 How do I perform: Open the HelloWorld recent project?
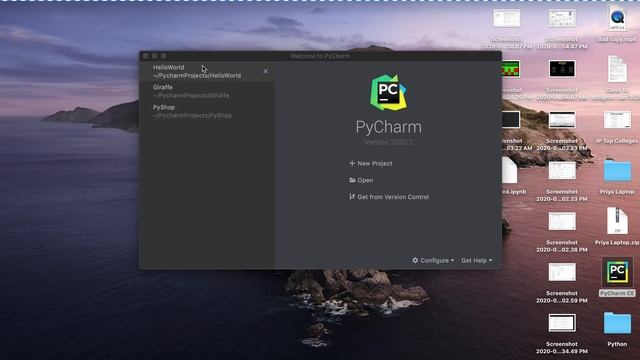point(207,71)
